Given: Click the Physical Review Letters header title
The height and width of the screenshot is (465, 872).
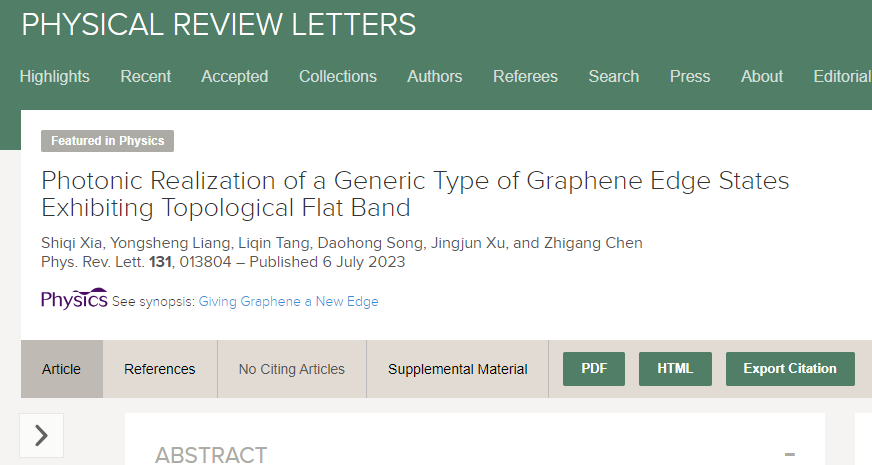Looking at the screenshot, I should [x=219, y=24].
